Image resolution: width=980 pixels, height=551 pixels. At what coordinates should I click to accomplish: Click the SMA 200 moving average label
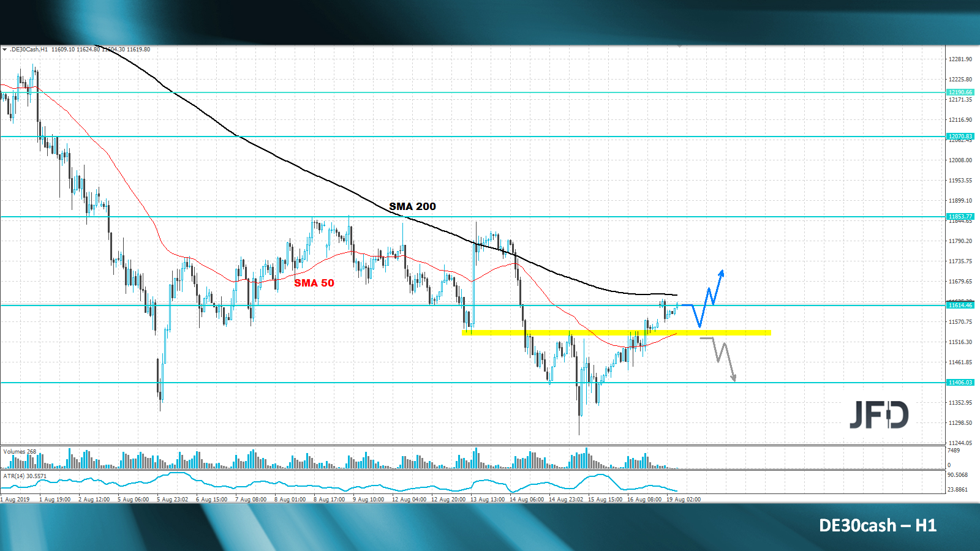412,206
